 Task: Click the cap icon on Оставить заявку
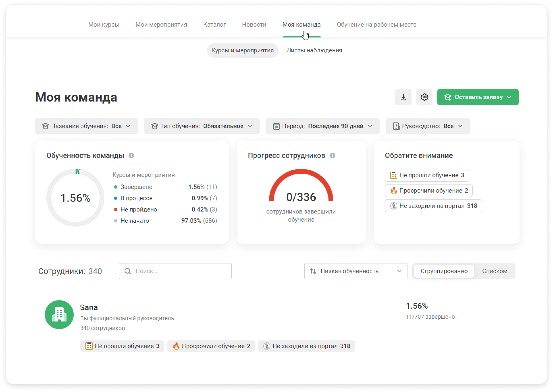448,97
